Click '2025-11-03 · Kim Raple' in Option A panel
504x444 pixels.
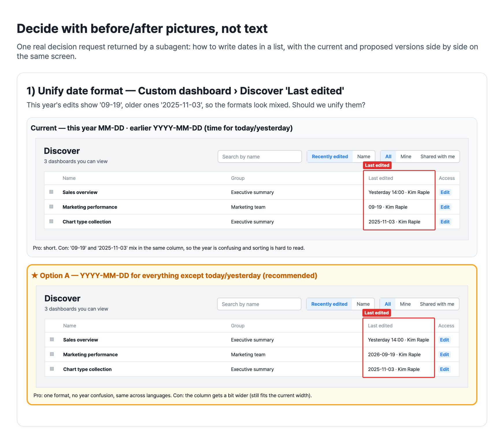tap(394, 369)
